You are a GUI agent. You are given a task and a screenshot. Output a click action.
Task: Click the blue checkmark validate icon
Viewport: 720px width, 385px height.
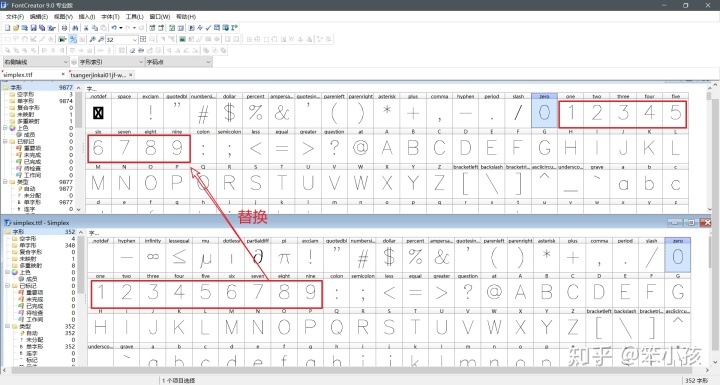(208, 28)
